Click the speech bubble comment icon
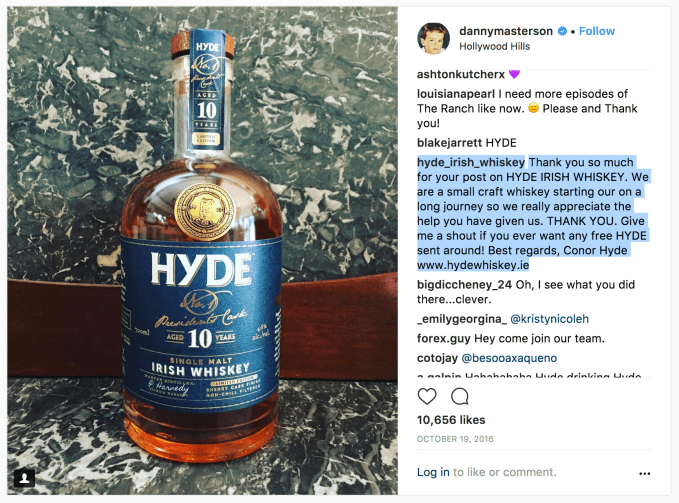This screenshot has height=503, width=679. click(459, 396)
